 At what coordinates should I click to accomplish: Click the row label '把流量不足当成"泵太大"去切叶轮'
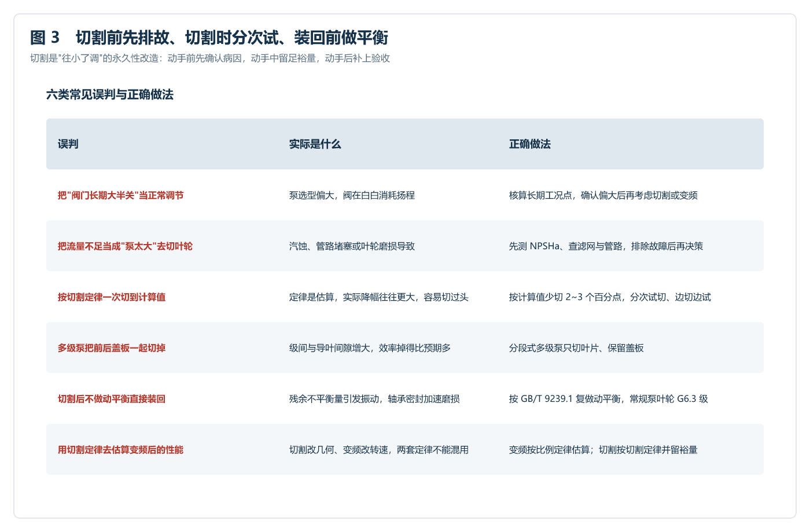pyautogui.click(x=125, y=246)
